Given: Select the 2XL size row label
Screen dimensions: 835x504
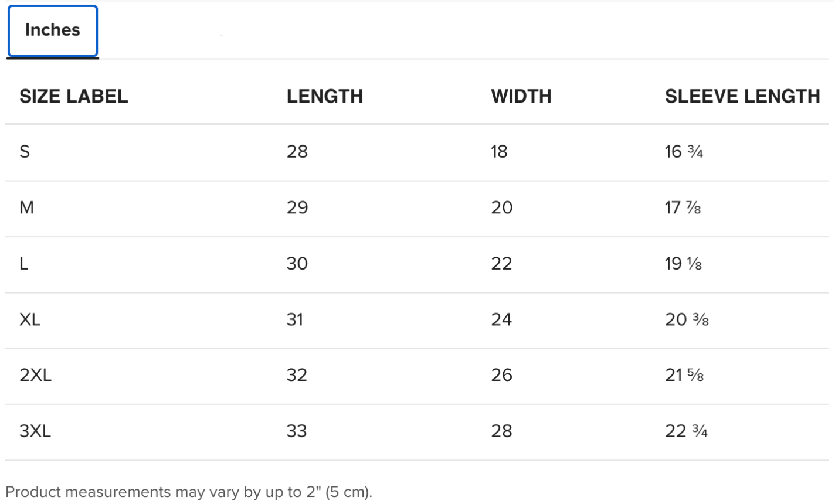Looking at the screenshot, I should point(36,375).
